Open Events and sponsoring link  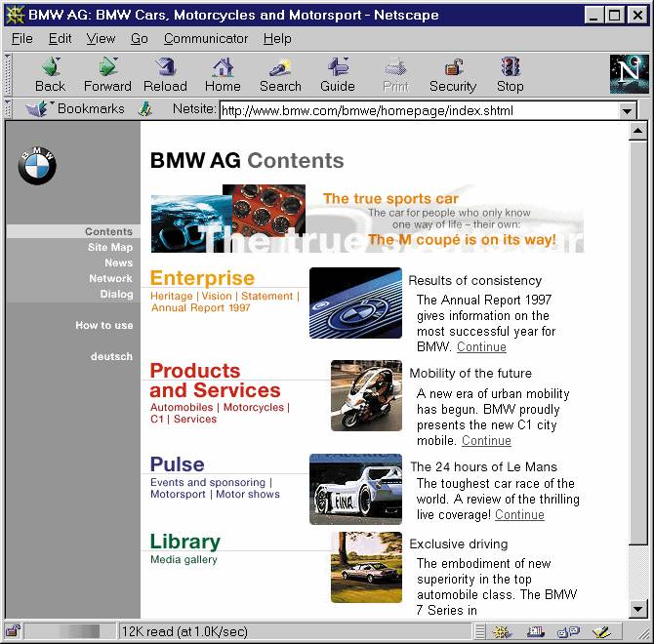tap(208, 482)
